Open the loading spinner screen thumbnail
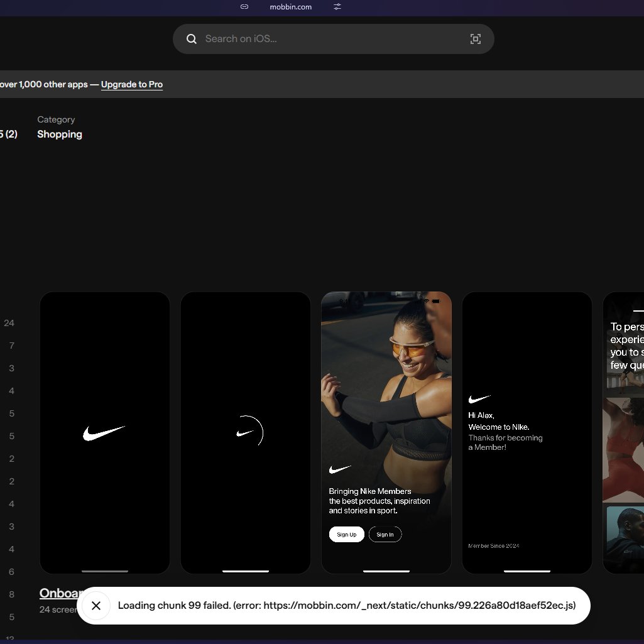 pos(246,432)
